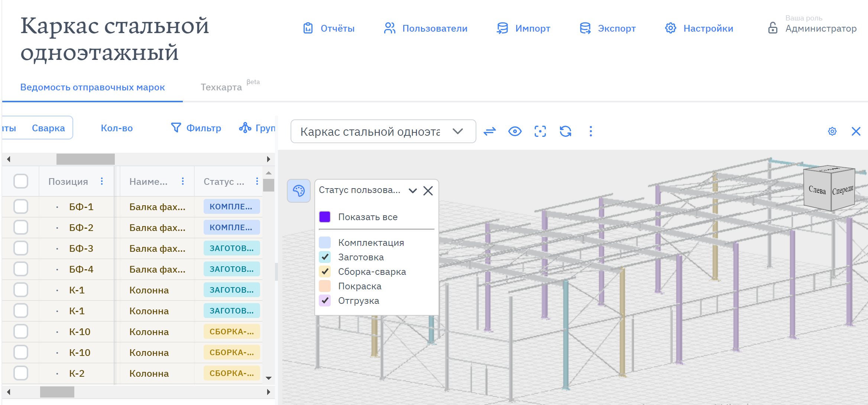
Task: Open the Экспорт export menu
Action: pos(608,28)
